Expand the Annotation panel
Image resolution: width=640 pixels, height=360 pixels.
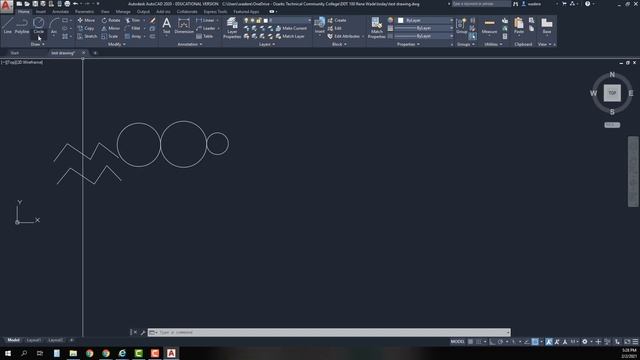[x=190, y=44]
